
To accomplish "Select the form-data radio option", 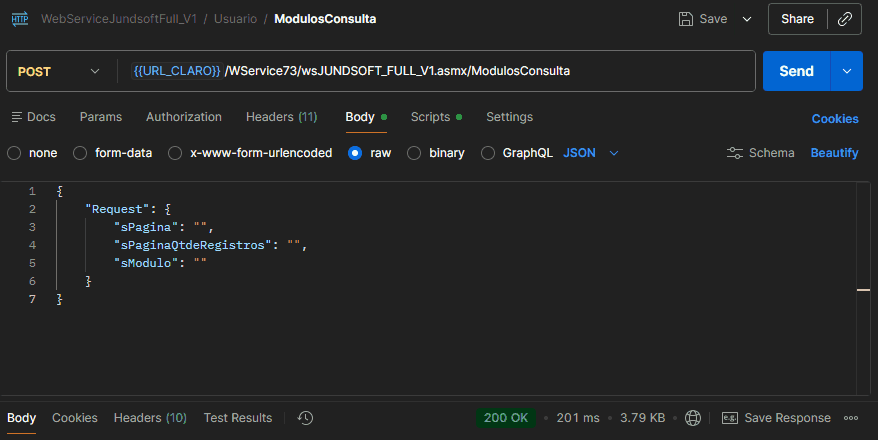I will pos(80,153).
